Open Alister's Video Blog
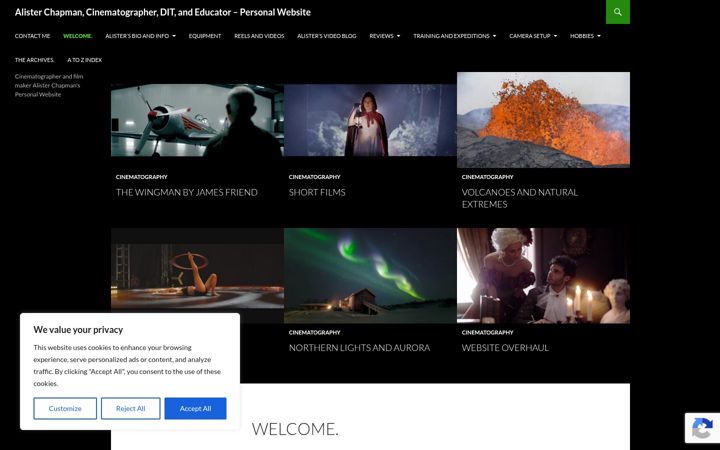 pyautogui.click(x=326, y=36)
